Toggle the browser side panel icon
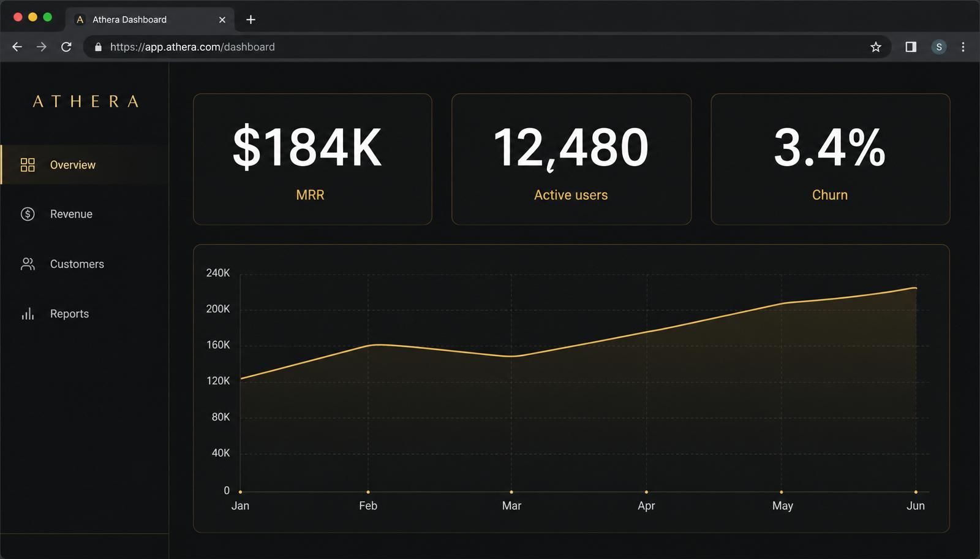The width and height of the screenshot is (980, 559). pos(911,47)
